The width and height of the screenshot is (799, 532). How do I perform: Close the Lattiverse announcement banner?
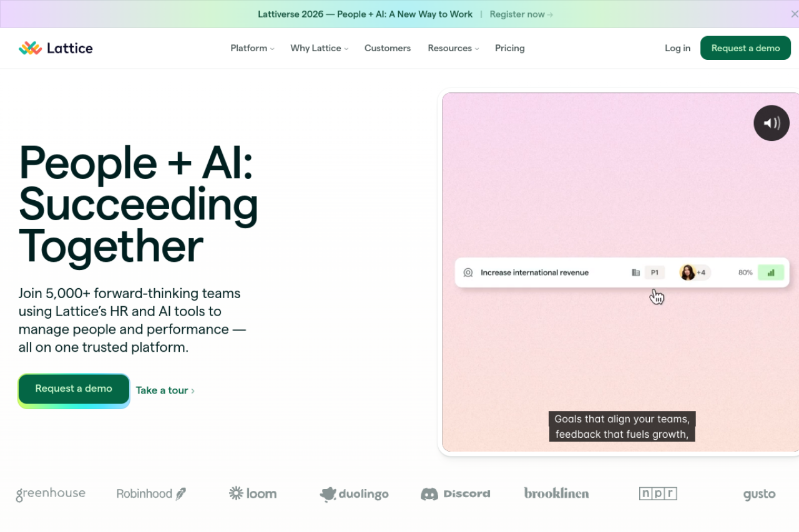point(794,14)
